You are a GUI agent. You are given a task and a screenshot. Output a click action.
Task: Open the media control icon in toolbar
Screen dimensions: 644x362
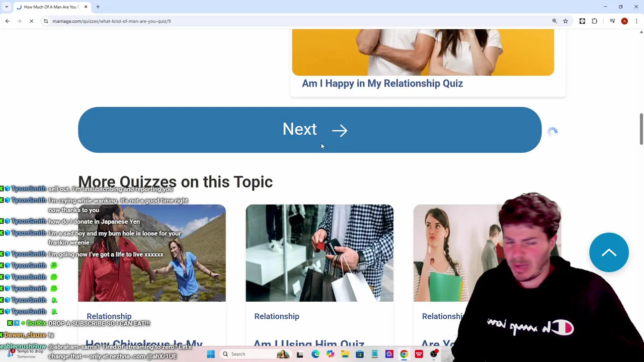(612, 21)
